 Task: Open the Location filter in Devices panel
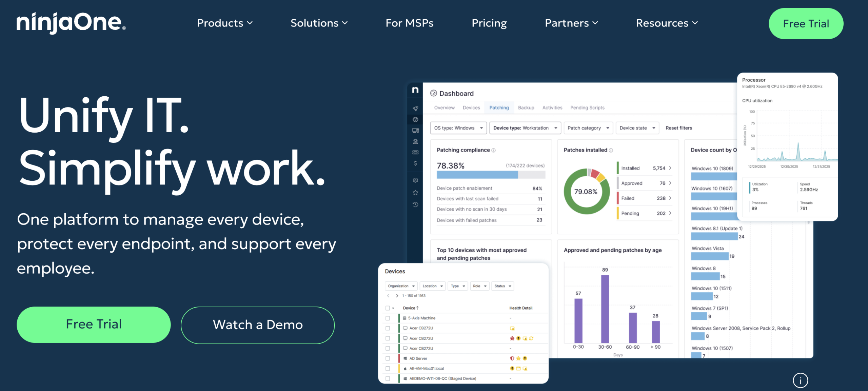pyautogui.click(x=433, y=286)
